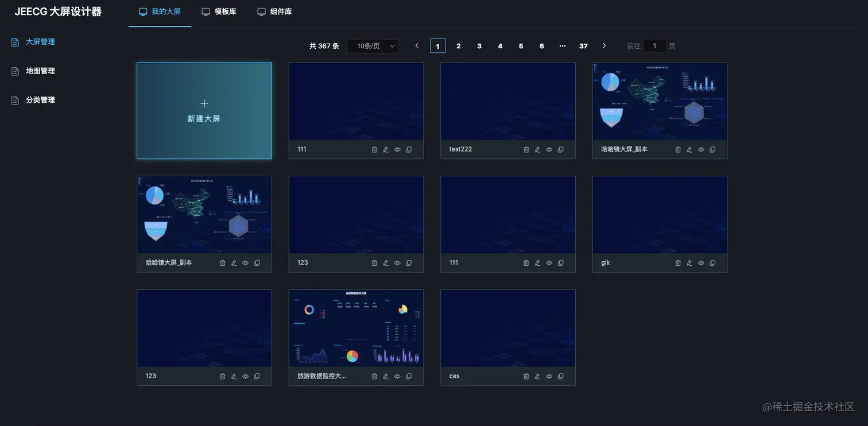
Task: Duplicate the glk screen with copy icon
Action: pos(712,263)
